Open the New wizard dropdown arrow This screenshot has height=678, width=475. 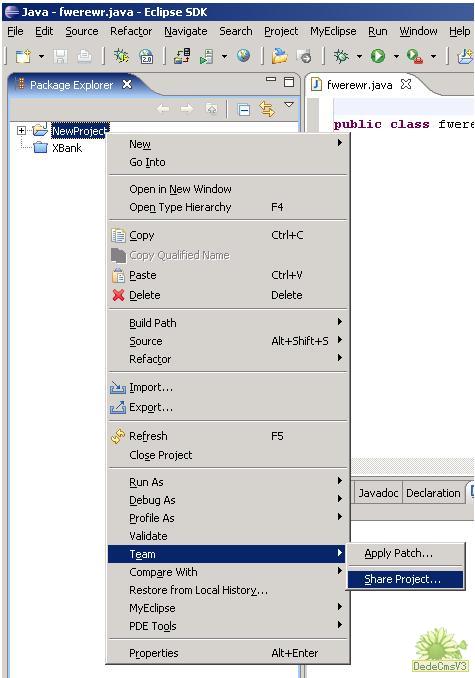point(41,56)
